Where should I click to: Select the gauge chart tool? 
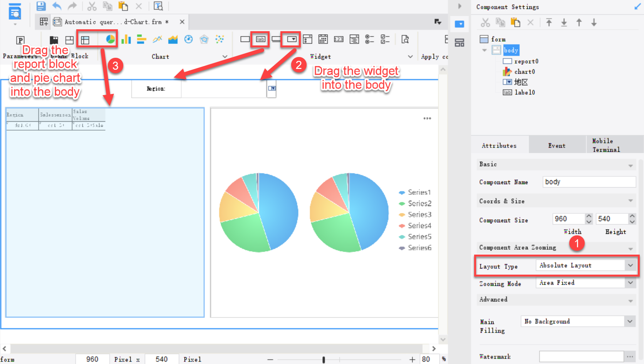(188, 39)
